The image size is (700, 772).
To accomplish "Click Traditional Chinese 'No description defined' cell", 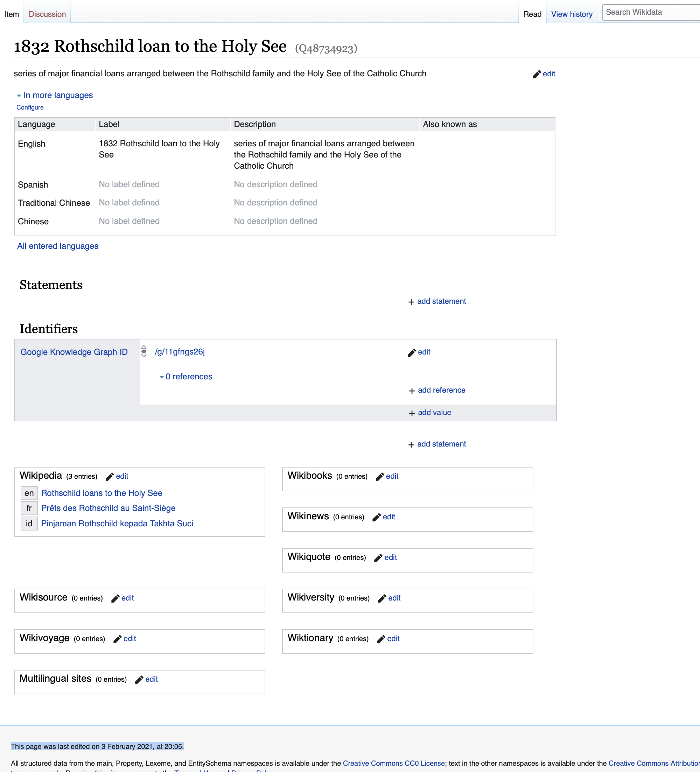I will click(276, 203).
